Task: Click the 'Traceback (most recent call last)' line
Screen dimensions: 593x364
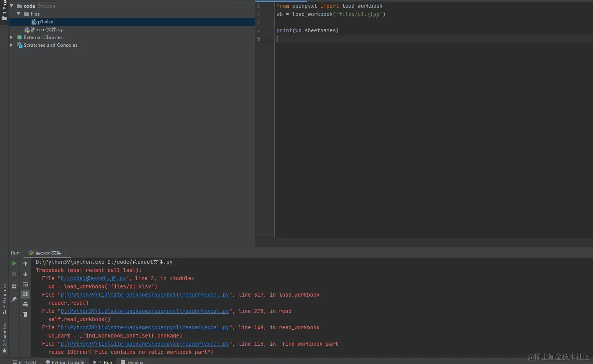Action: point(89,270)
